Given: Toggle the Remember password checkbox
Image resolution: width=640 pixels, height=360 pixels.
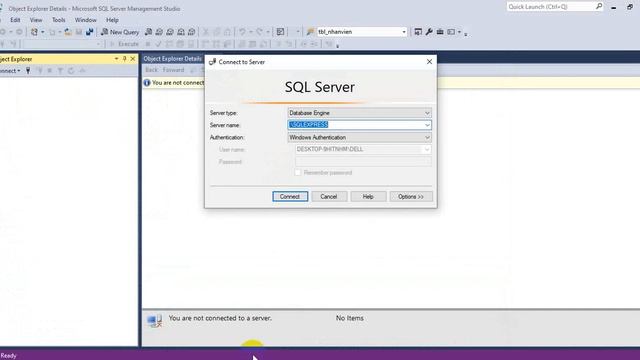Looking at the screenshot, I should (x=298, y=173).
